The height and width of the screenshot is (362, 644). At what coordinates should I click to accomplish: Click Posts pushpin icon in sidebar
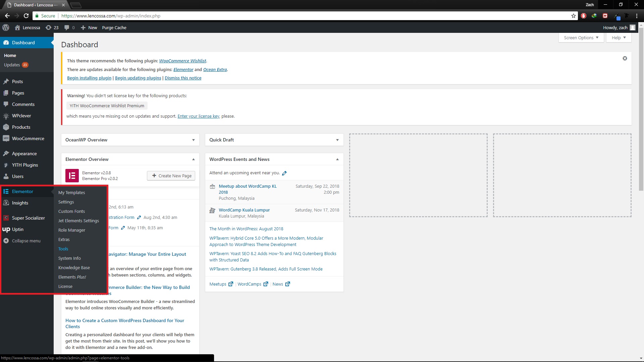pyautogui.click(x=6, y=81)
